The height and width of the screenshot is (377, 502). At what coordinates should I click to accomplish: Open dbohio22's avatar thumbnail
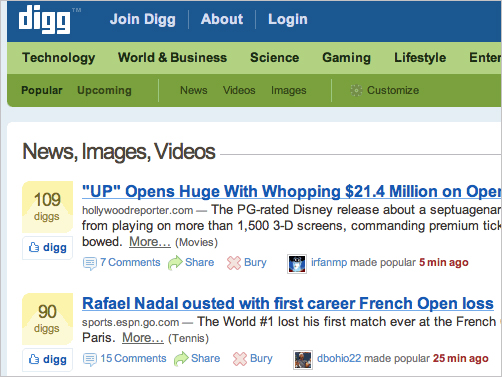(x=303, y=360)
